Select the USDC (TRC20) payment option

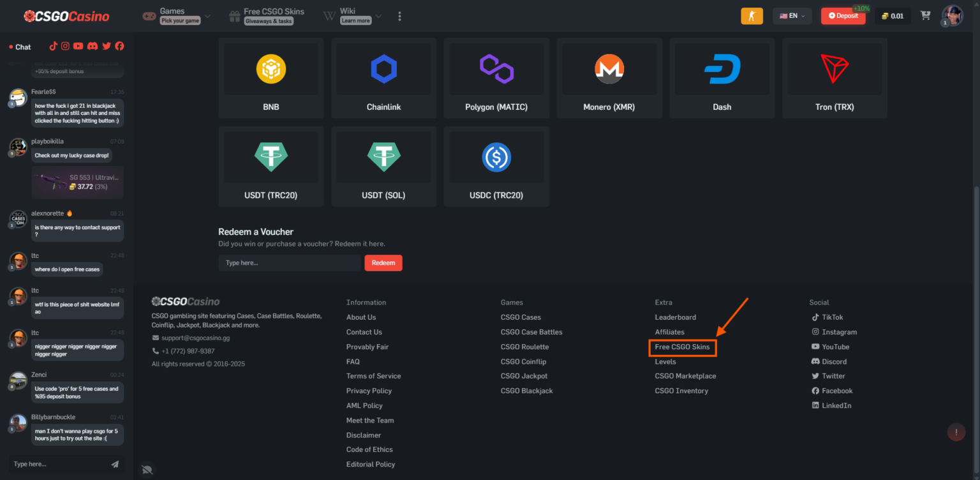pyautogui.click(x=496, y=166)
